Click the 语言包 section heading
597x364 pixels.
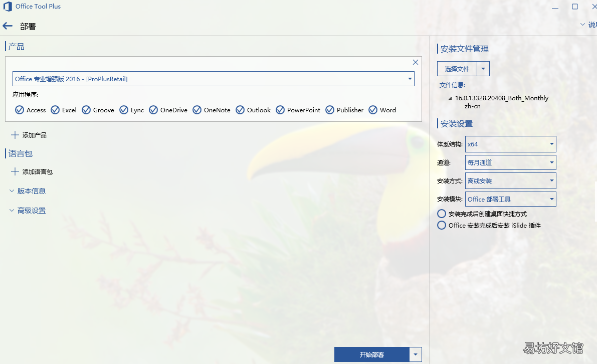pos(21,153)
